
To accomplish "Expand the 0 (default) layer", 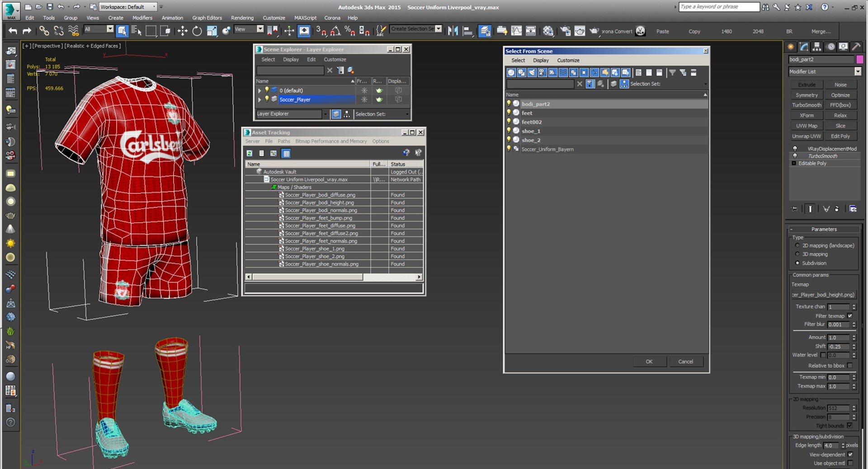I will click(x=259, y=90).
